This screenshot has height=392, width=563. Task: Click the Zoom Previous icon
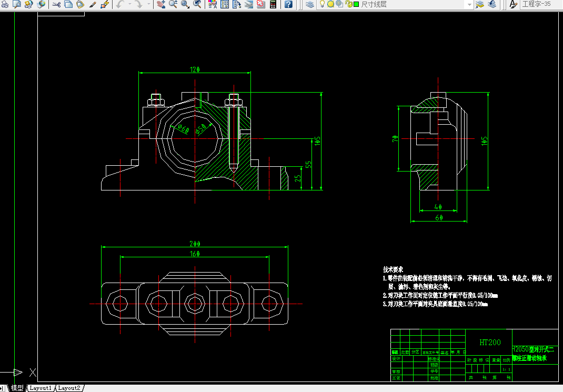(197, 4)
